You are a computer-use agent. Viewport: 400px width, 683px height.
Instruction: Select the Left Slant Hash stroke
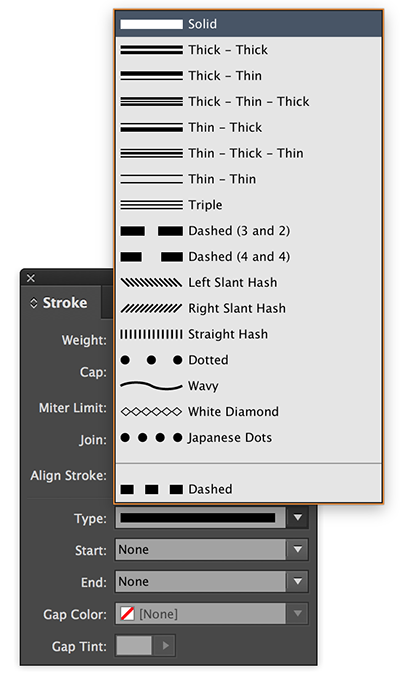click(249, 282)
